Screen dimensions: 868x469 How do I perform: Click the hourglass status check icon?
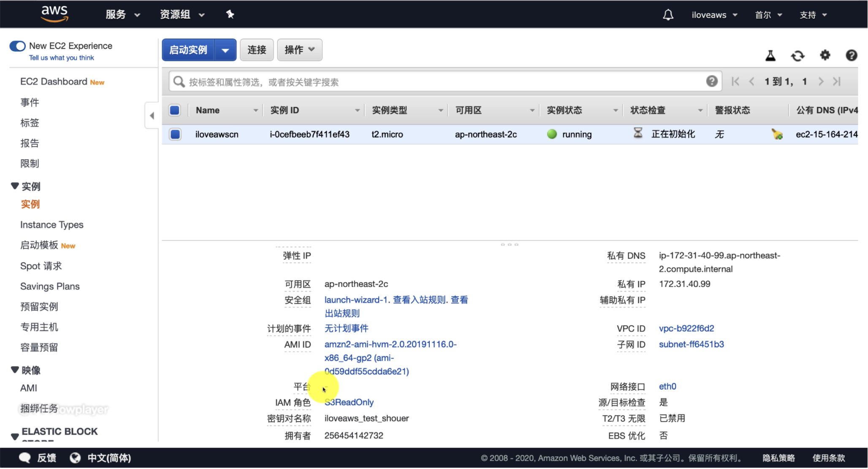pos(638,133)
